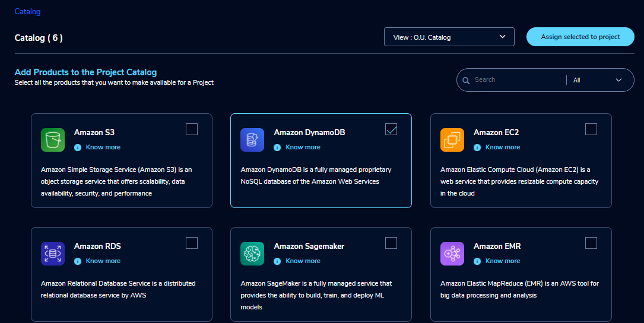Click info icon beside Sagemaker Know more
Image resolution: width=644 pixels, height=323 pixels.
point(277,261)
